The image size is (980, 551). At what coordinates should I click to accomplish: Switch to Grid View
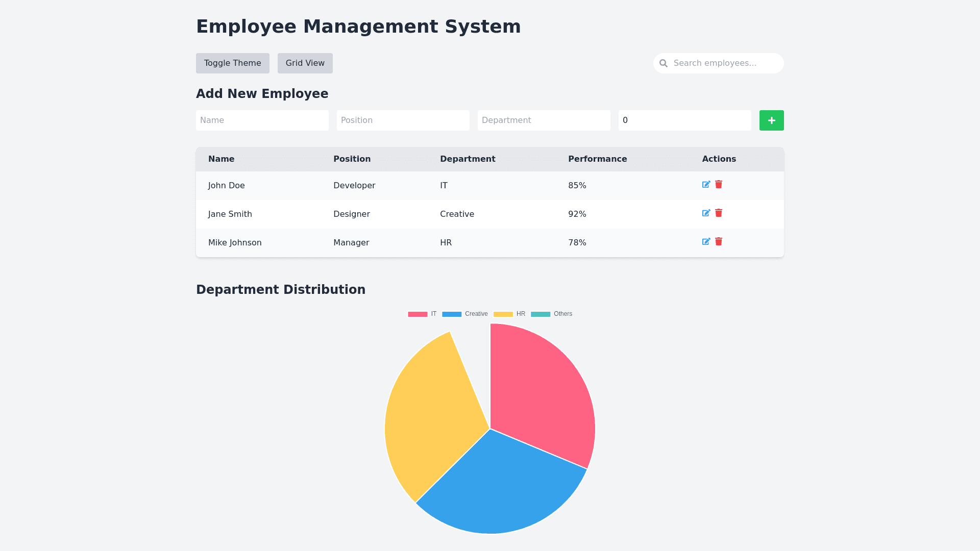[305, 63]
